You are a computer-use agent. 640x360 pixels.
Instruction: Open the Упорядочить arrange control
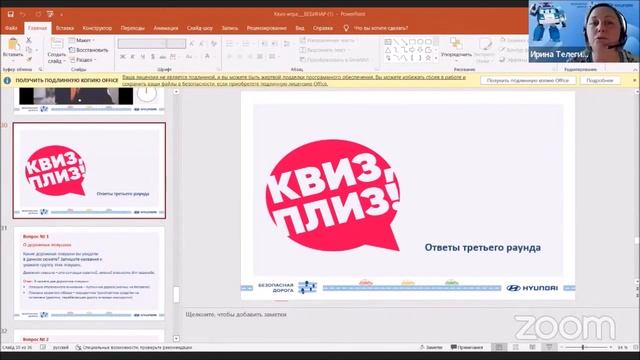(x=456, y=49)
